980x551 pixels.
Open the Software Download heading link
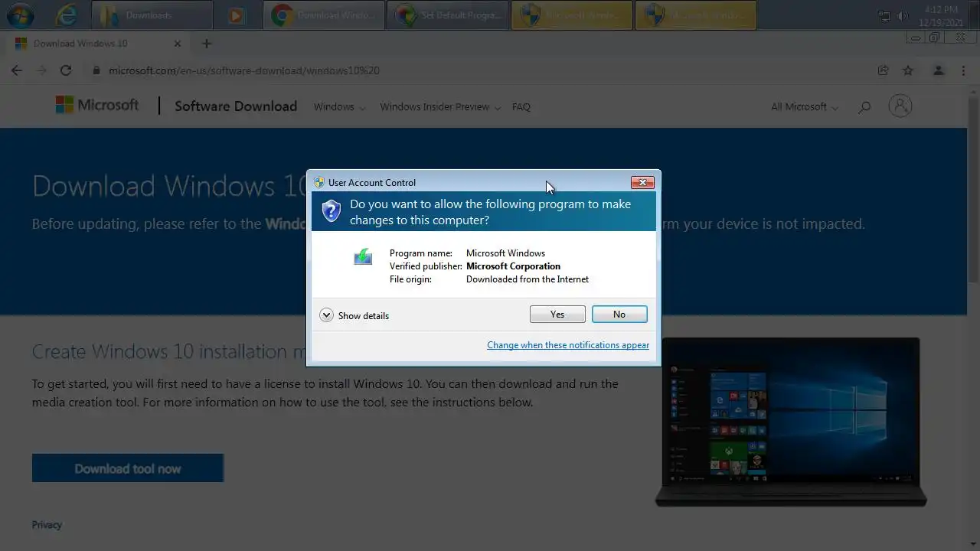pos(236,106)
